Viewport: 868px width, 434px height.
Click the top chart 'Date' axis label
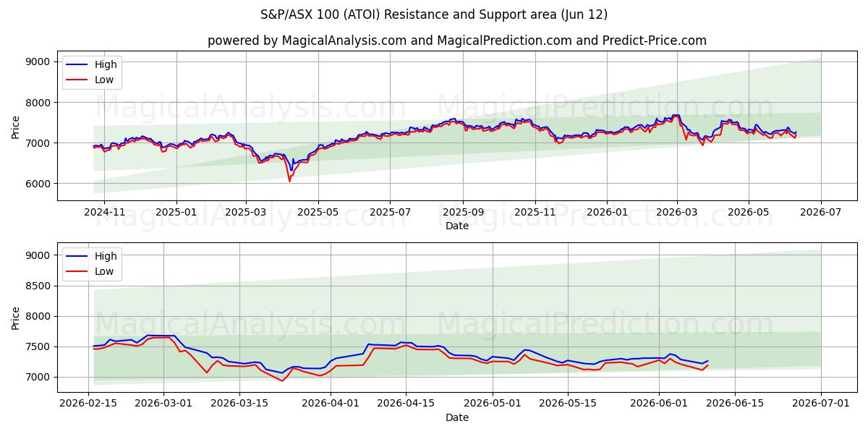click(x=457, y=226)
